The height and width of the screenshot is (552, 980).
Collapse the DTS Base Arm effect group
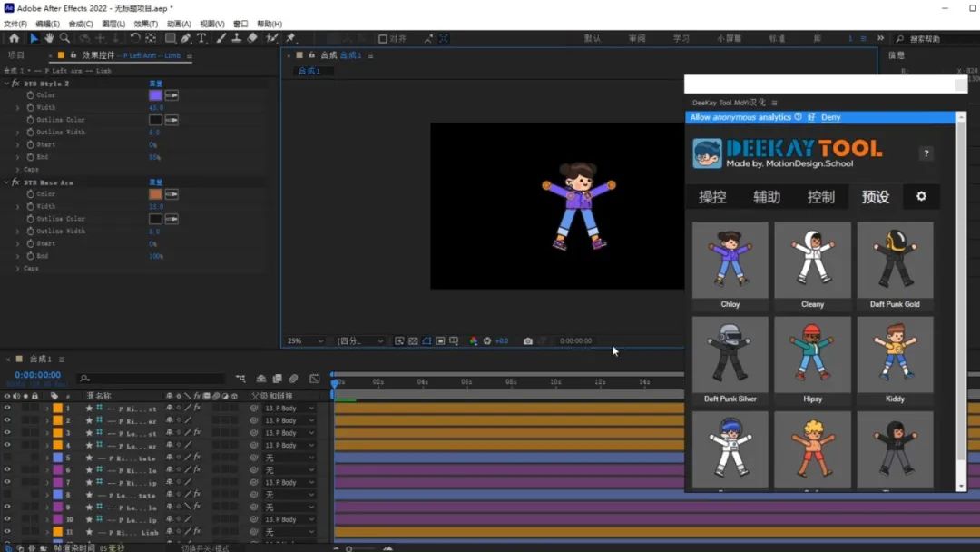coord(6,182)
